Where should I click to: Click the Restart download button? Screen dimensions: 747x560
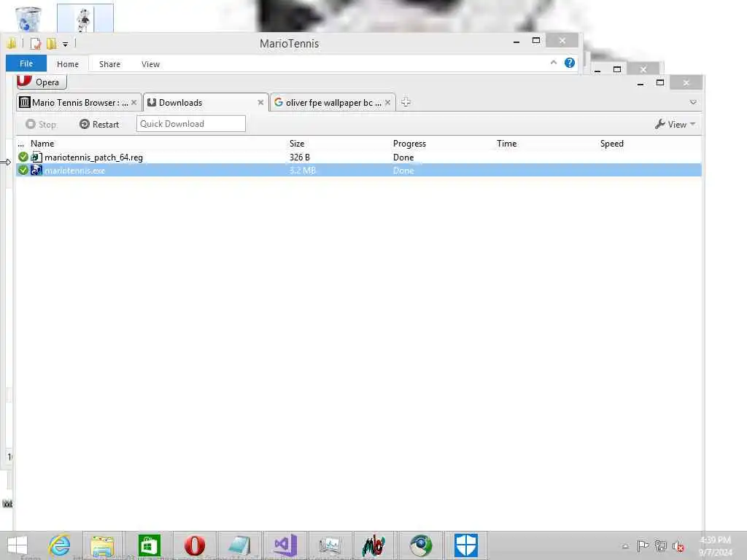(x=99, y=124)
